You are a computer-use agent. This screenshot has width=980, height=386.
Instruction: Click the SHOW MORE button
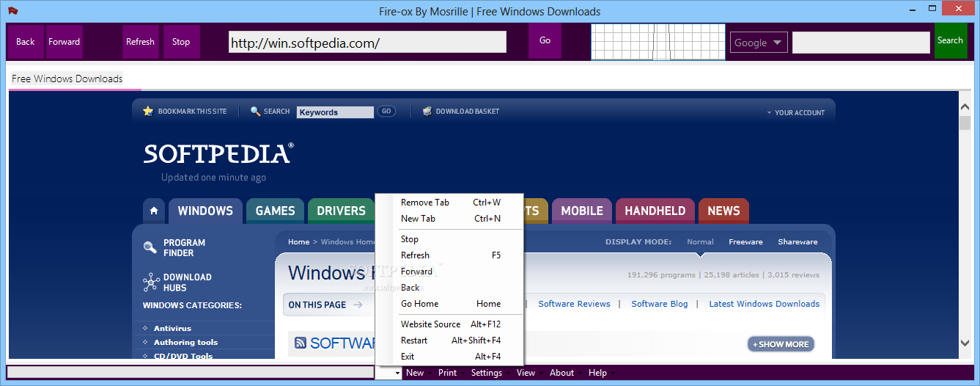point(781,344)
